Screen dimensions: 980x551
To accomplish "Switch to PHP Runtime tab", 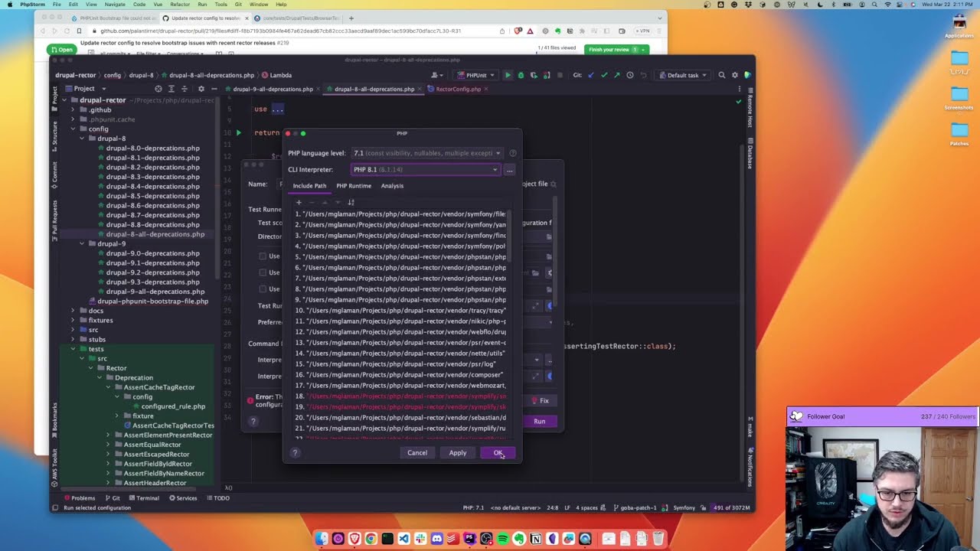I will [354, 186].
